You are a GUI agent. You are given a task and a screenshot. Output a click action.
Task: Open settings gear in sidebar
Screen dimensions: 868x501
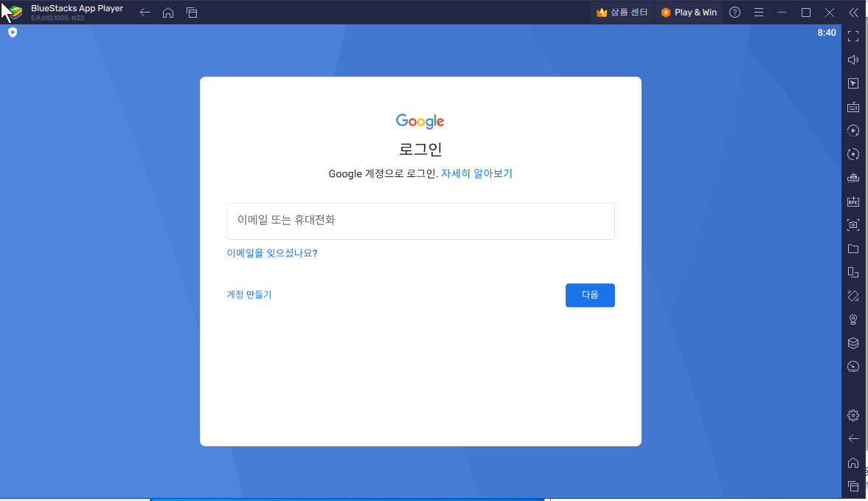(x=853, y=415)
